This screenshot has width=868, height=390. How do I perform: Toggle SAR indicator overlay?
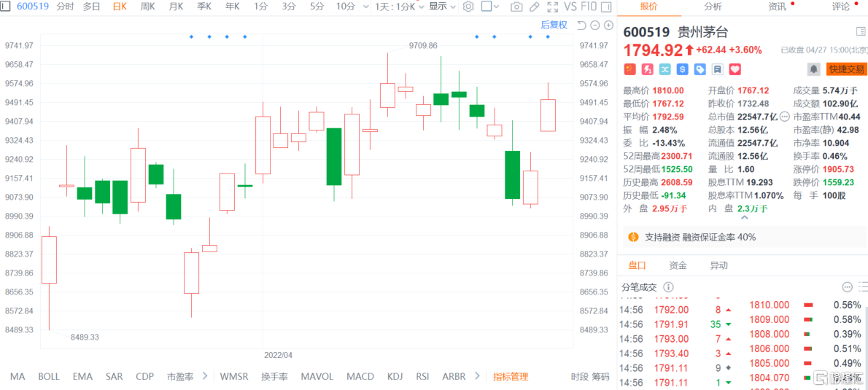pos(114,376)
